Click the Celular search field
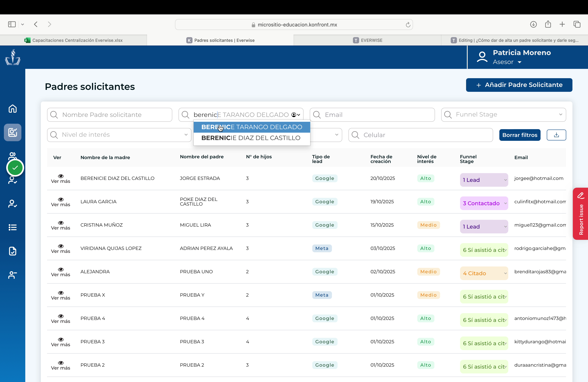The width and height of the screenshot is (588, 382). point(421,135)
